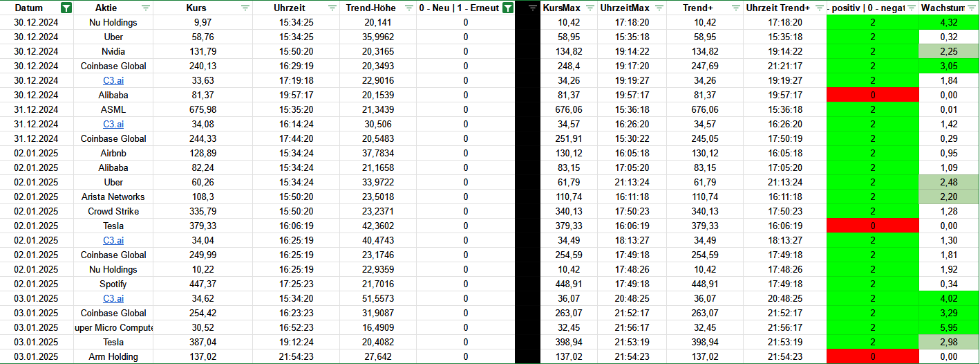
Task: Click the Kurs column filter icon
Action: point(245,8)
